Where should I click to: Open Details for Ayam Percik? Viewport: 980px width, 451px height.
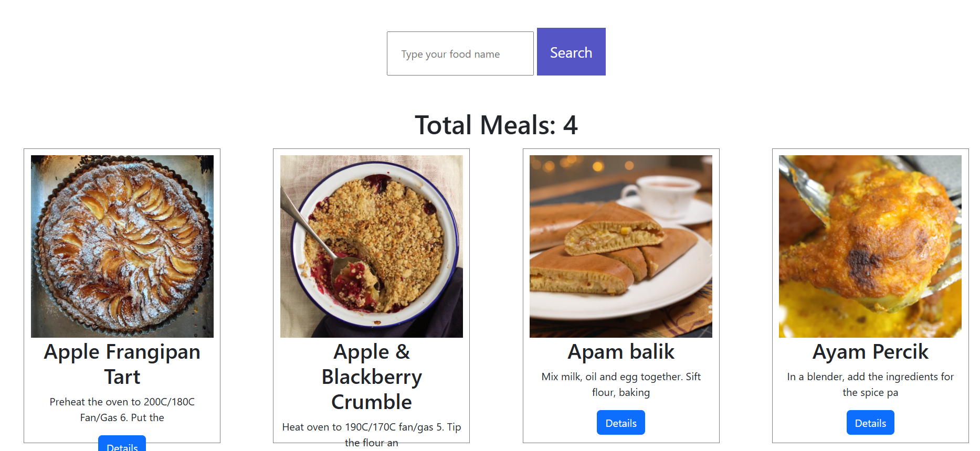870,423
